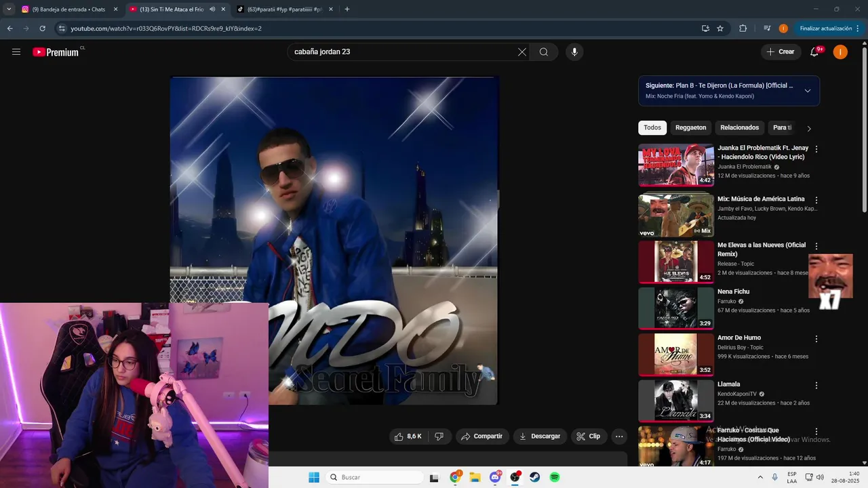Open the Chrome three-dot menu

click(858, 28)
